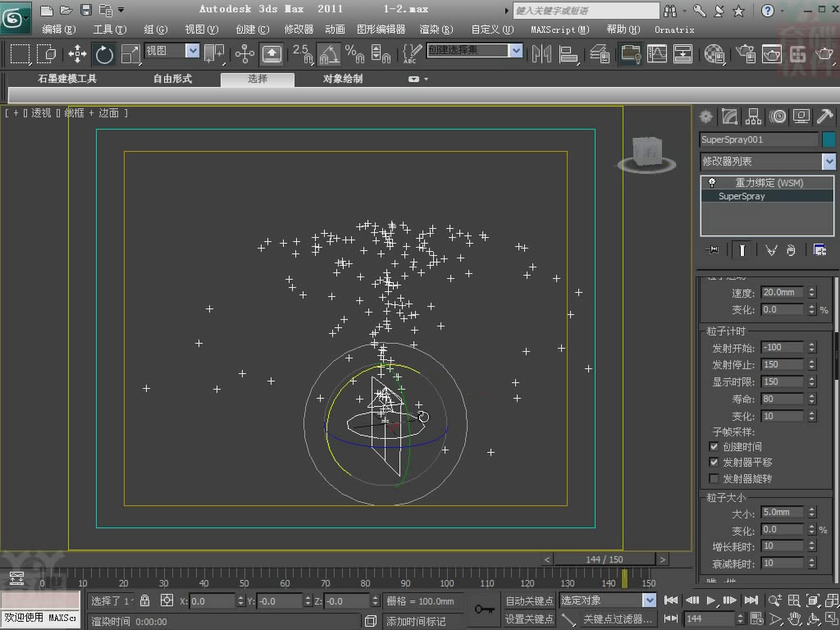Play the animation

point(711,600)
